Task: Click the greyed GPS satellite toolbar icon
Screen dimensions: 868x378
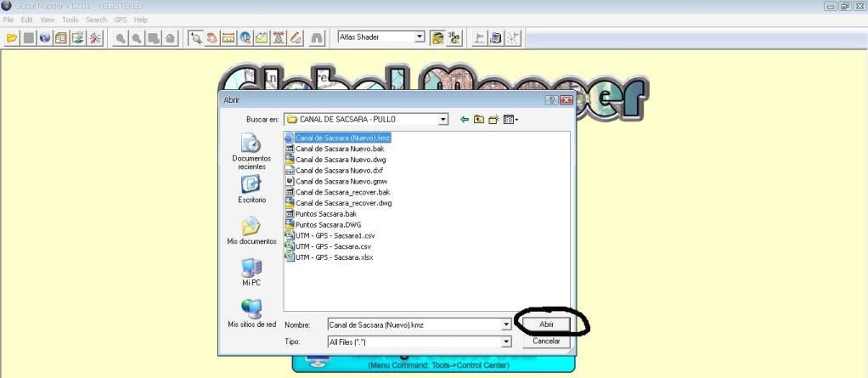Action: coord(513,37)
